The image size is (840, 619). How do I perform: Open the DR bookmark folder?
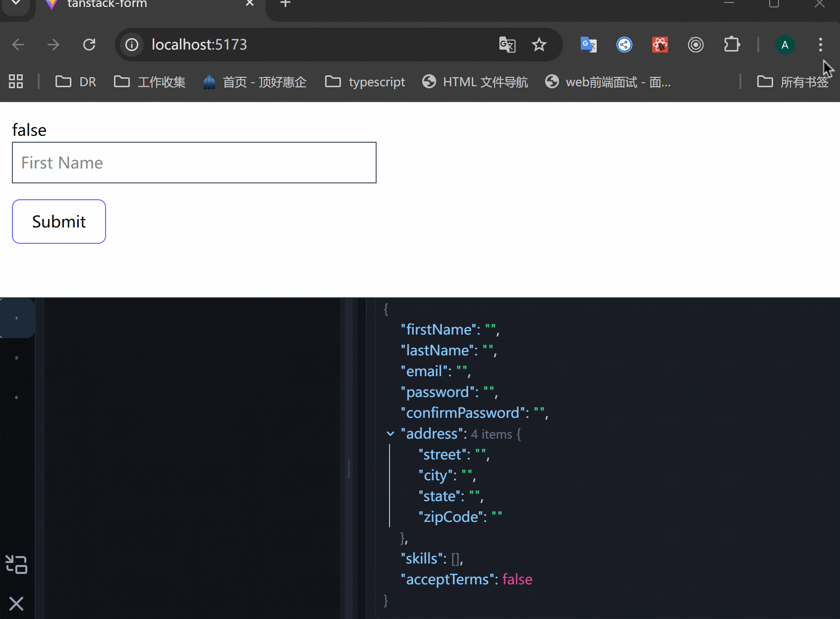tap(76, 82)
